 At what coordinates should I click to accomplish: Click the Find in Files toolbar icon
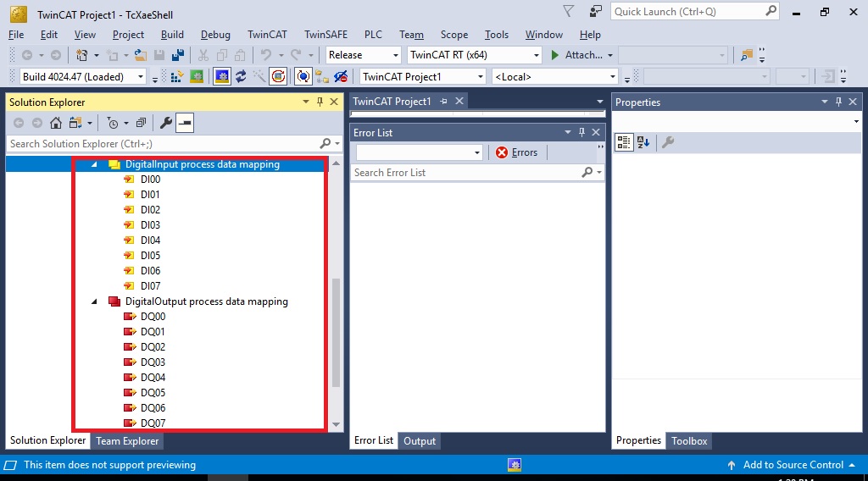746,55
